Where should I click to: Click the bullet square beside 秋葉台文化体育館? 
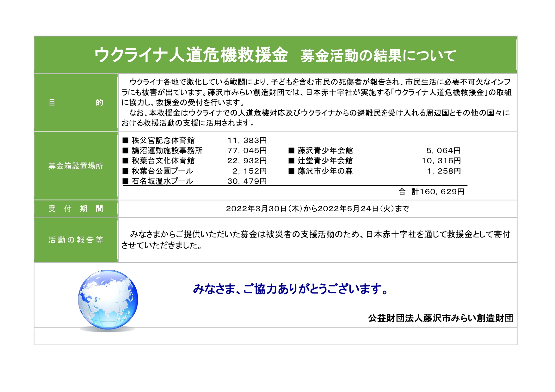[x=126, y=161]
